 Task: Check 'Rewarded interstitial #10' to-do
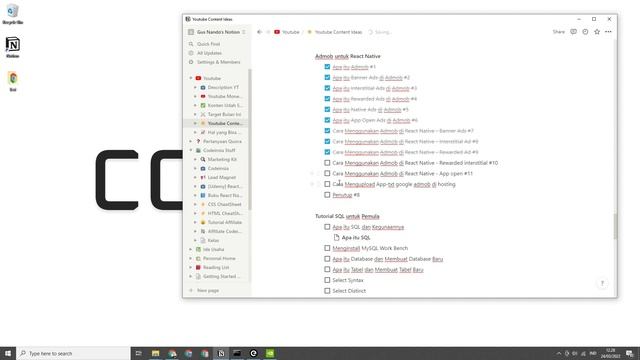click(x=327, y=163)
